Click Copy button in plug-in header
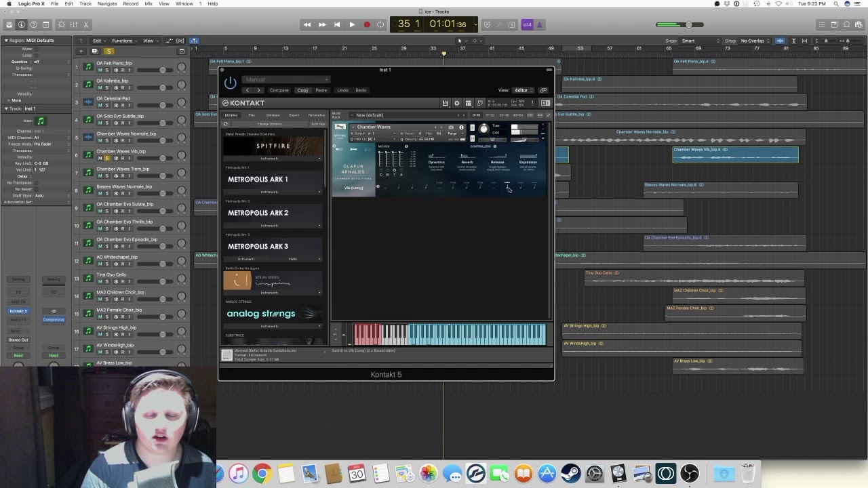Image resolution: width=868 pixels, height=488 pixels. [302, 90]
